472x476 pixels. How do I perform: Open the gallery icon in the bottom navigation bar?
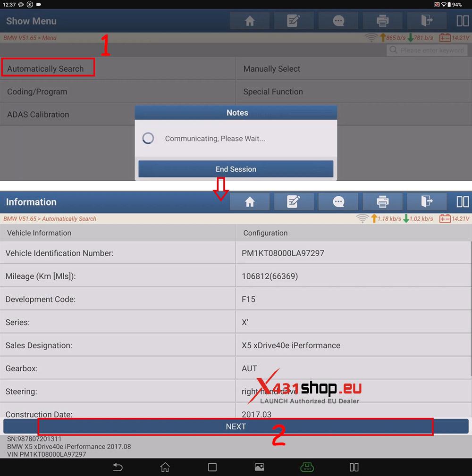(259, 467)
